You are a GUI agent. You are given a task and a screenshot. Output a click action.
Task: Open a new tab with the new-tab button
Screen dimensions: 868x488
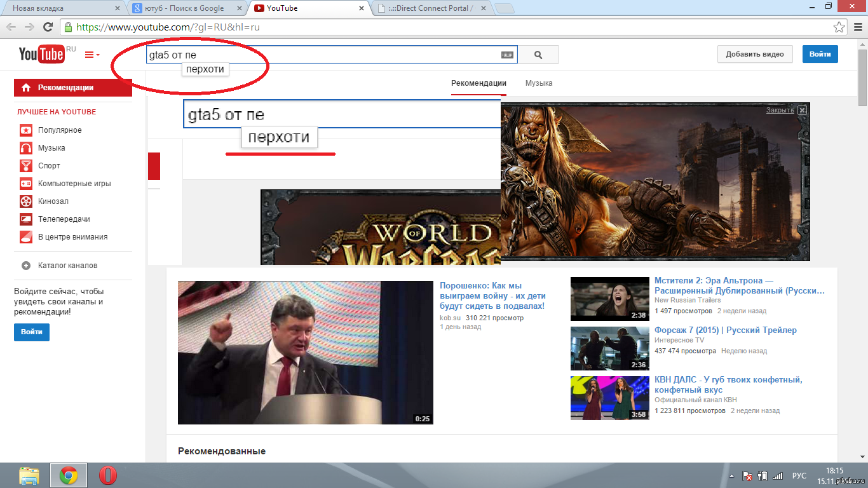[504, 8]
